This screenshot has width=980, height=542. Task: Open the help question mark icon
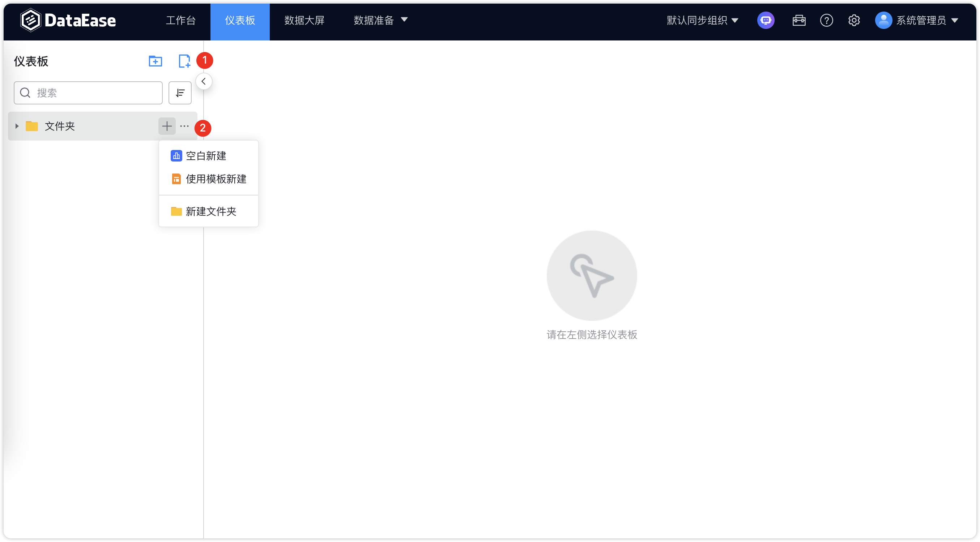pos(826,21)
